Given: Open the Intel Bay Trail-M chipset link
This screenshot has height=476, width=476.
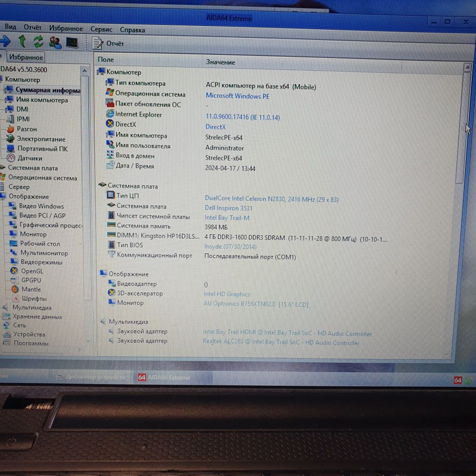Looking at the screenshot, I should click(227, 218).
